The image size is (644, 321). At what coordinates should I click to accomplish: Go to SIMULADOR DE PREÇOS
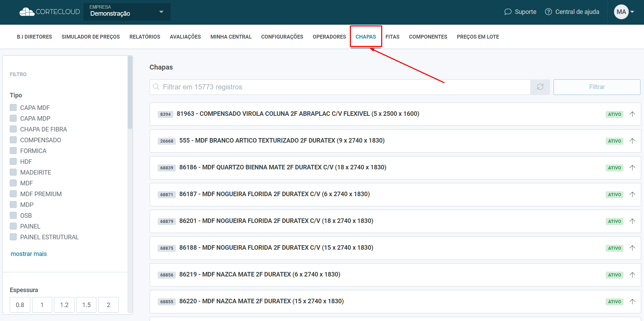tap(91, 37)
